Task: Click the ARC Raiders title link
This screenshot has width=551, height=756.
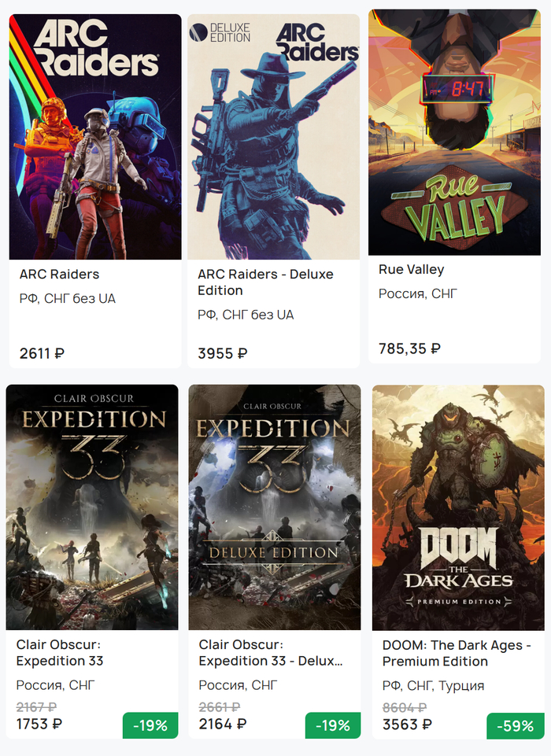Action: click(59, 275)
